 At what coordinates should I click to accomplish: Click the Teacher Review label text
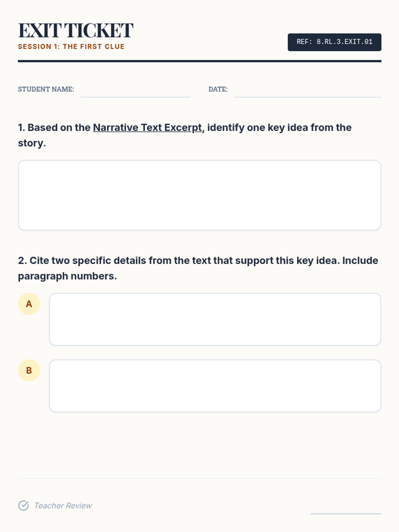[x=63, y=505]
